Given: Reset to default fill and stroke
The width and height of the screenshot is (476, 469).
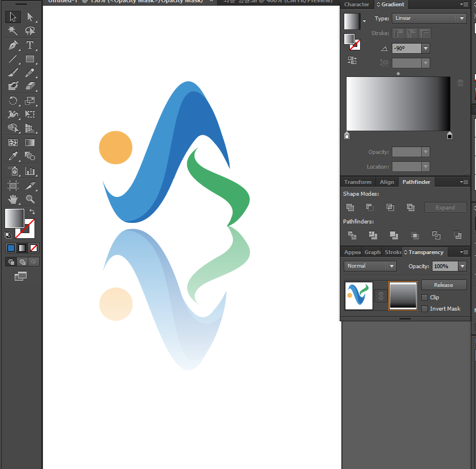Looking at the screenshot, I should click(8, 235).
